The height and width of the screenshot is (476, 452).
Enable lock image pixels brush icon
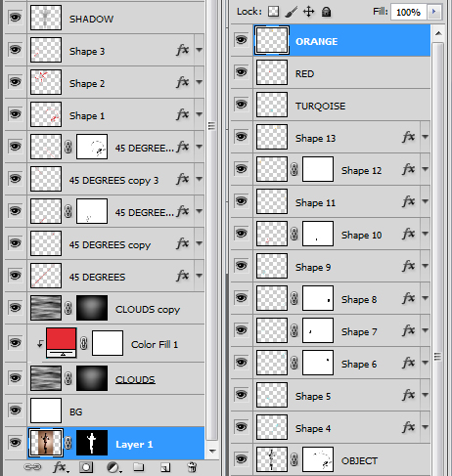(x=291, y=12)
